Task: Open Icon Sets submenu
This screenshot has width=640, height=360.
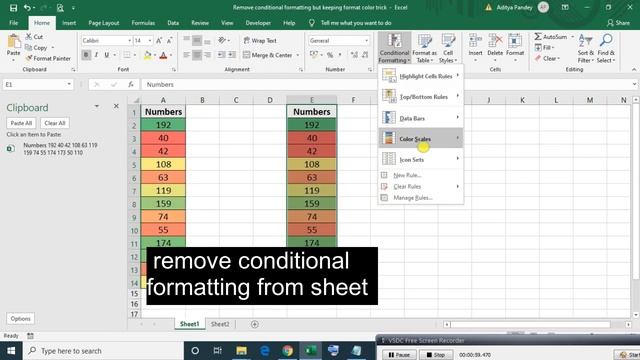Action: 421,159
